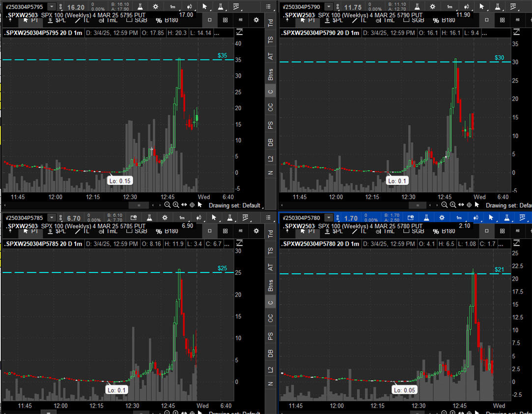The height and width of the screenshot is (414, 532).
Task: Click chart scale toggle icon in 5790 PUT header
Action: click(517, 32)
